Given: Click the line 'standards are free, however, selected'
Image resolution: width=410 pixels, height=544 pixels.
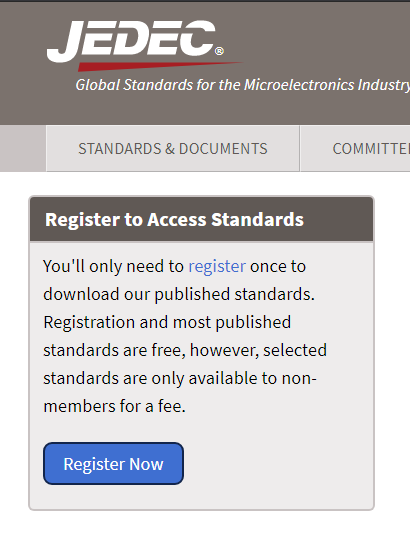Looking at the screenshot, I should coord(185,350).
